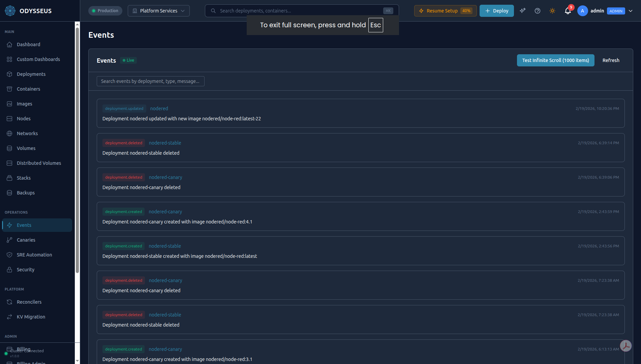
Task: Expand the admin account menu chevron
Action: pyautogui.click(x=631, y=11)
